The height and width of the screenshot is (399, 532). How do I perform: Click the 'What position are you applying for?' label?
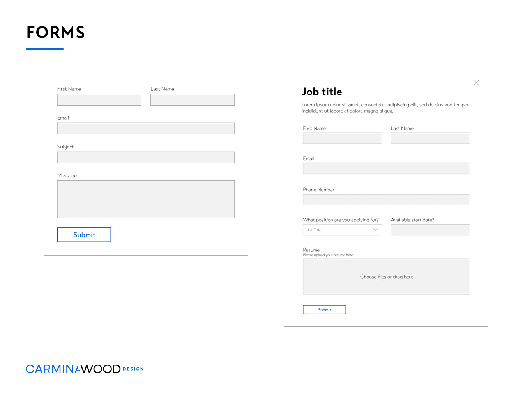pos(341,220)
